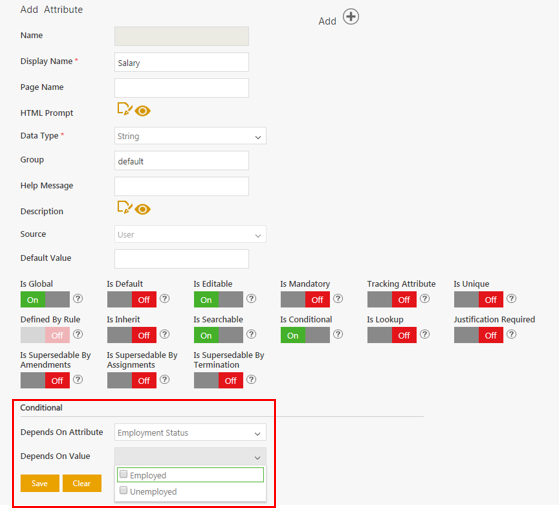Open help icon next to Is Editable
Screen dimensions: 560x513
click(251, 298)
